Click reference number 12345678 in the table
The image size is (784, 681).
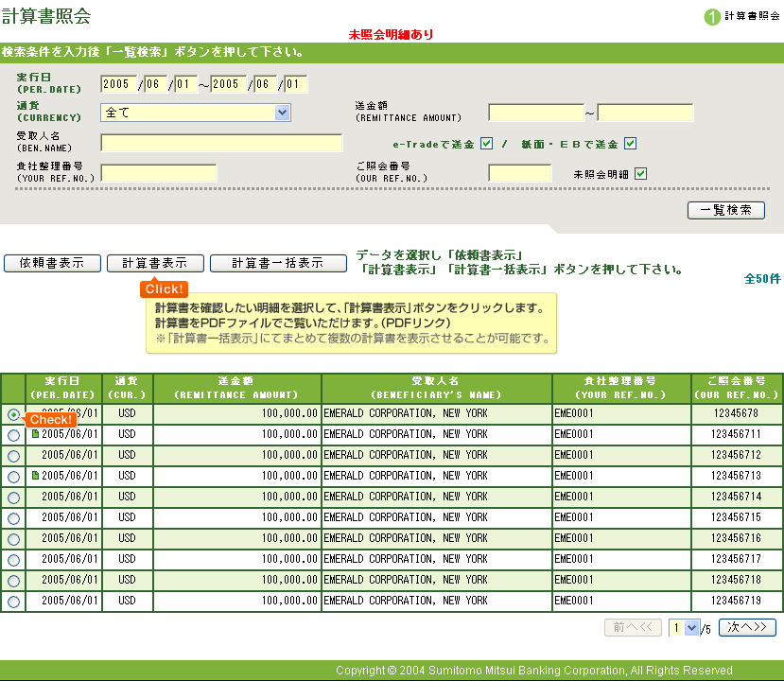tap(736, 413)
